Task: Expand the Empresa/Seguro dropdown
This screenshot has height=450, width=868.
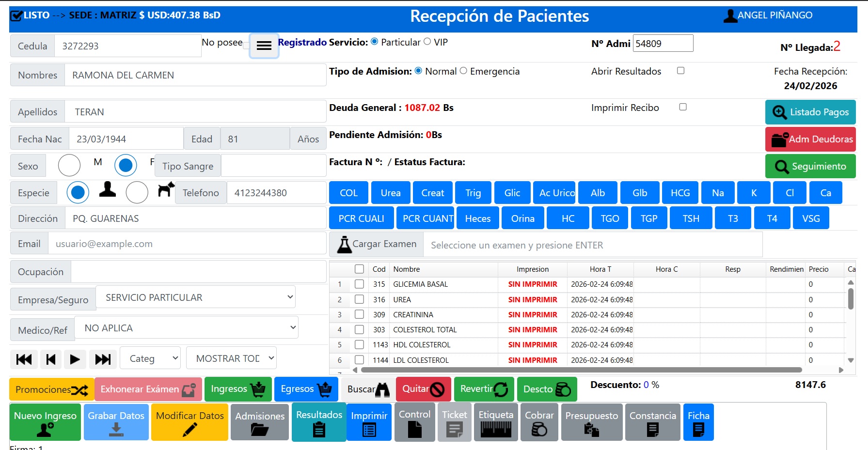Action: pyautogui.click(x=195, y=297)
